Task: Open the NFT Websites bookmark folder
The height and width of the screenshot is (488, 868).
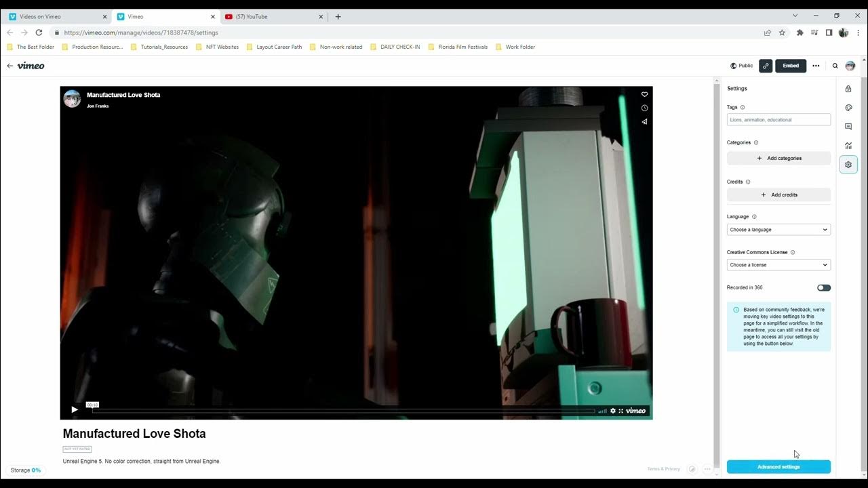Action: [x=217, y=47]
